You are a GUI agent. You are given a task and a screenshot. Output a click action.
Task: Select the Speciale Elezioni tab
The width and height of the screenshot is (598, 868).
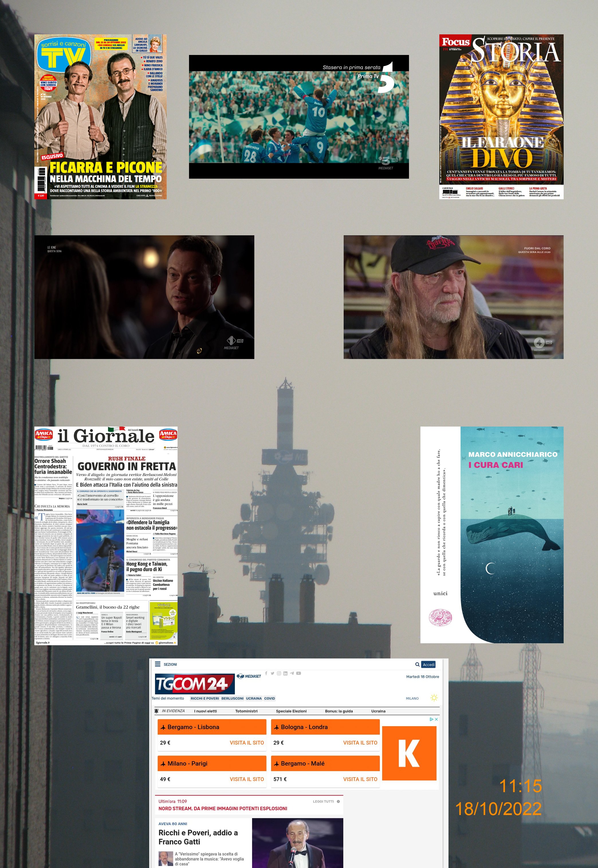(x=291, y=711)
